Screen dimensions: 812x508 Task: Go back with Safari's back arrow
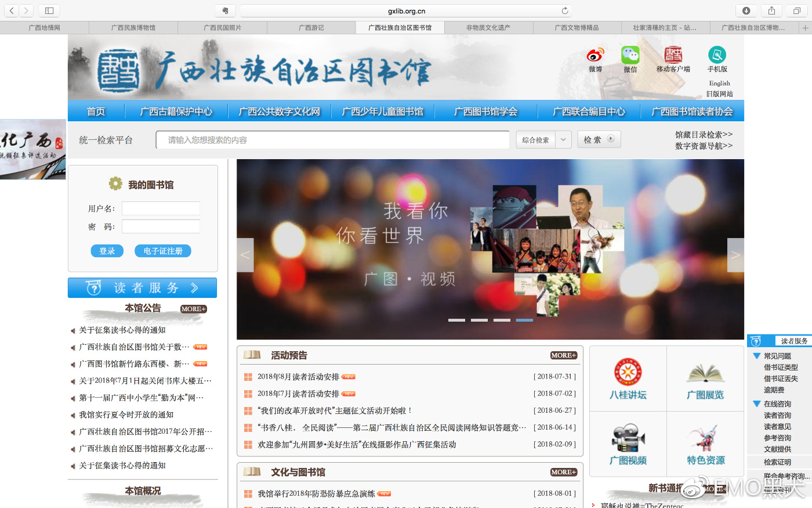[12, 10]
